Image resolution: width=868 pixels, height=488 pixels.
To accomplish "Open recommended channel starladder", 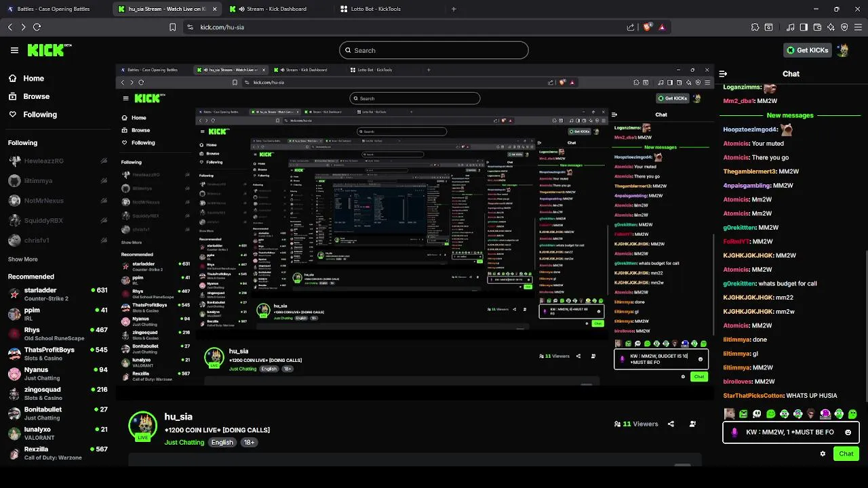I will [57, 294].
